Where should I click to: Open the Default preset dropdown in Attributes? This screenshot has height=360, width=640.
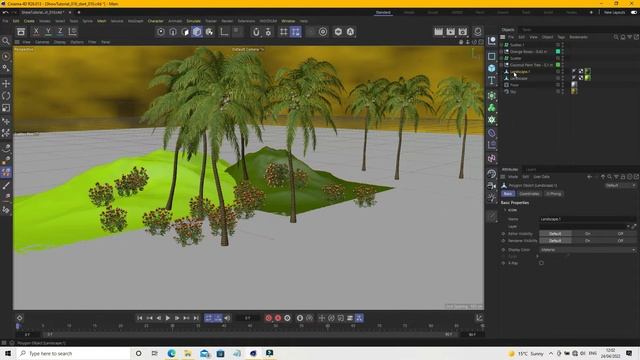tap(620, 185)
